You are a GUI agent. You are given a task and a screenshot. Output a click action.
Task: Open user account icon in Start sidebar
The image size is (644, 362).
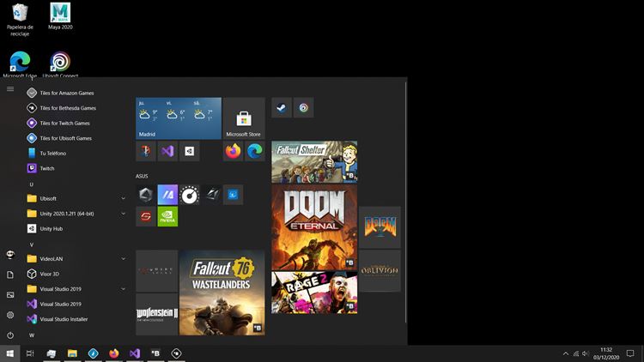[x=10, y=255]
